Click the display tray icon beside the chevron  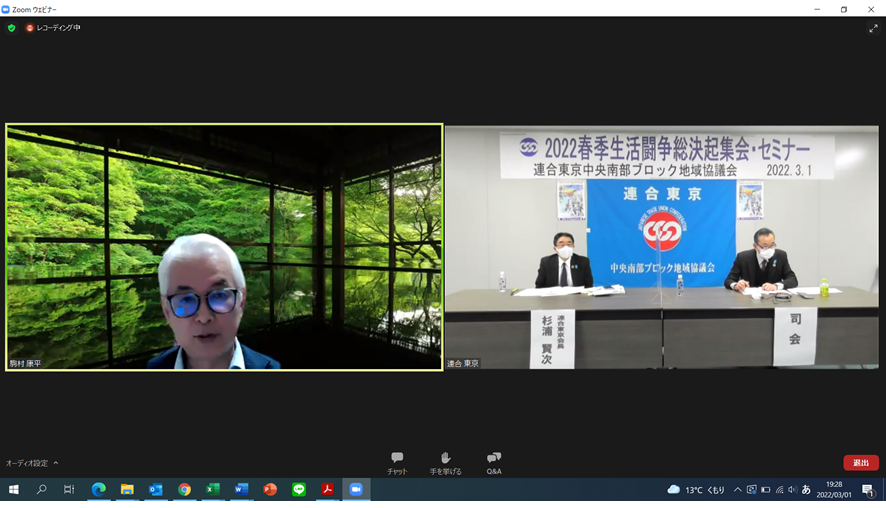752,490
